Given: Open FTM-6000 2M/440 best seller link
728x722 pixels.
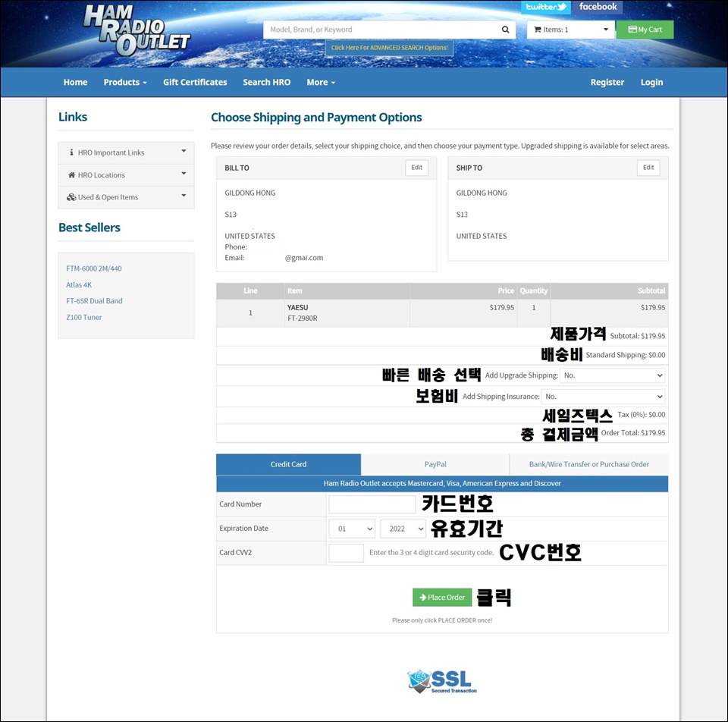Looking at the screenshot, I should (94, 268).
